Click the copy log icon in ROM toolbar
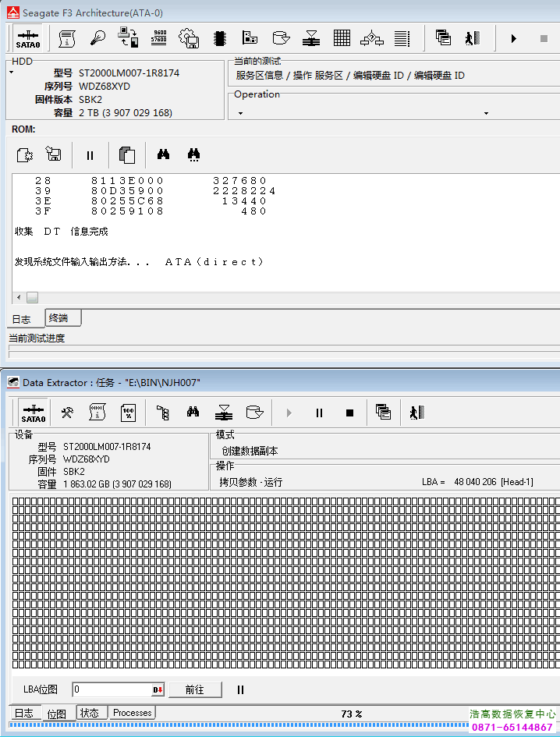The width and height of the screenshot is (560, 737). (x=127, y=155)
